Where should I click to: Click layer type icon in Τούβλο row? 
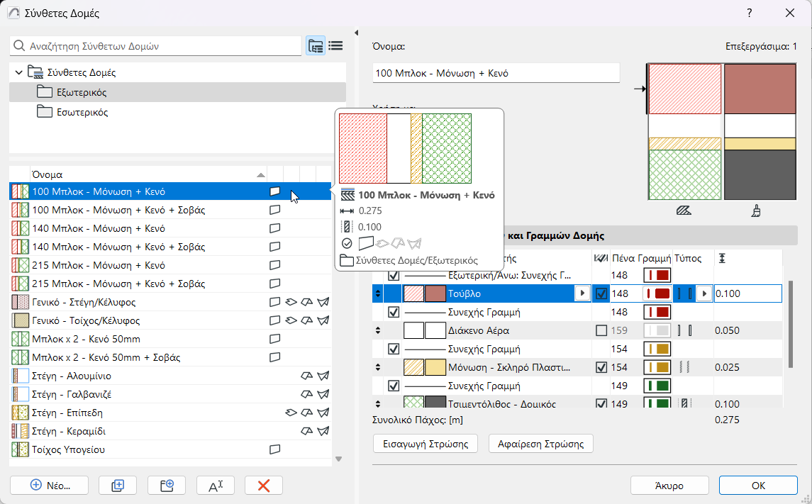(x=684, y=293)
